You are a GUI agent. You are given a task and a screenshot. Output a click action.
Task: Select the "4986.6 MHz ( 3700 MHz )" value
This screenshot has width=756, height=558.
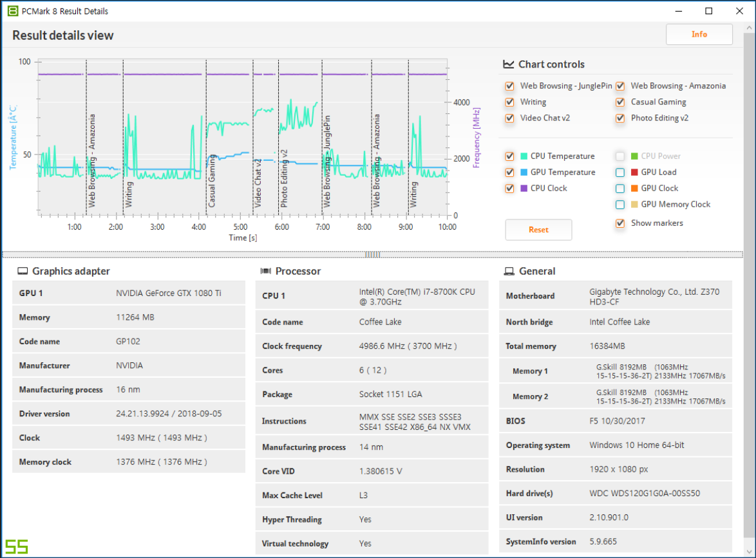tap(408, 346)
